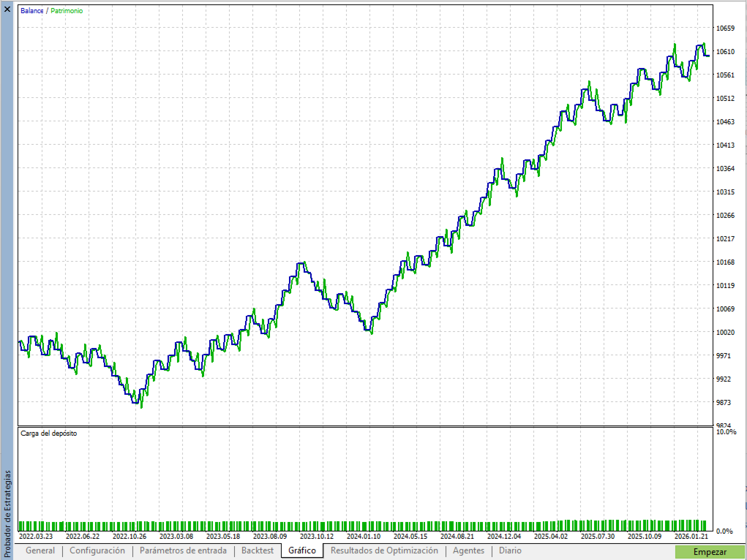747x560 pixels.
Task: Click the 10020 axis value
Action: 725,332
